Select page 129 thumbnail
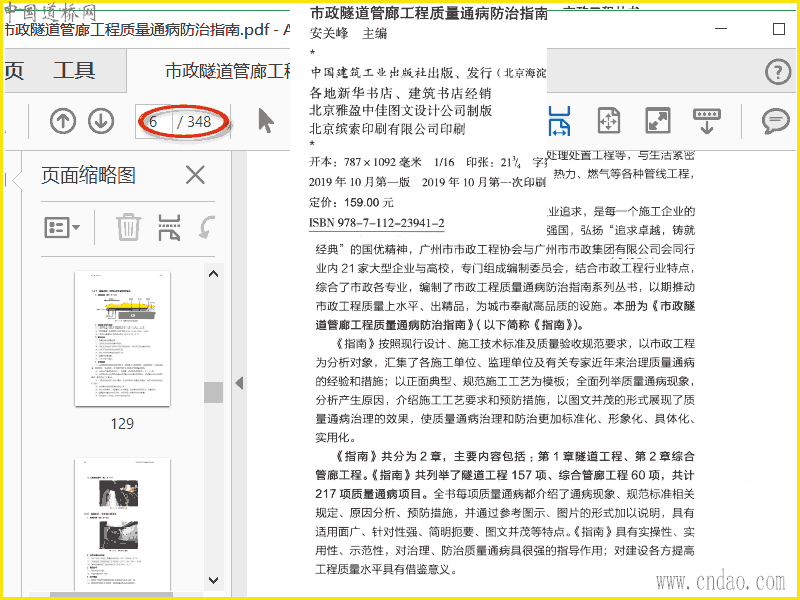 click(122, 339)
